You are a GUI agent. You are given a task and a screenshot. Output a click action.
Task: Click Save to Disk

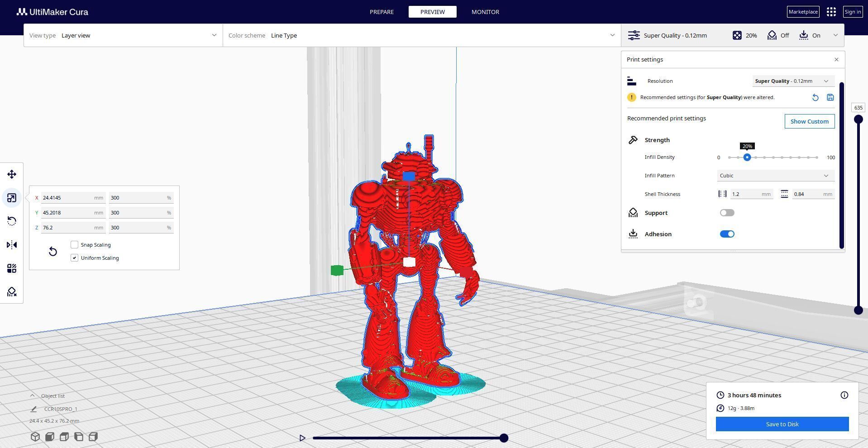click(x=782, y=424)
